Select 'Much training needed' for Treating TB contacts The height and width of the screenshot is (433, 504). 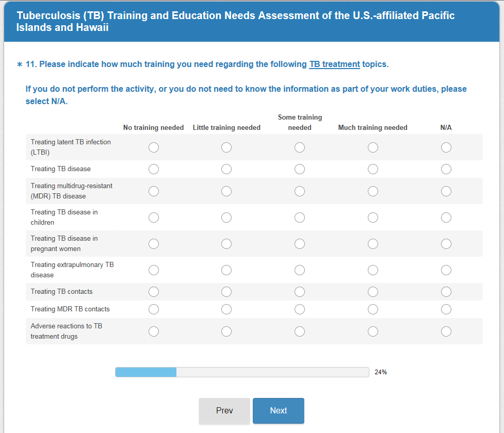pos(373,292)
